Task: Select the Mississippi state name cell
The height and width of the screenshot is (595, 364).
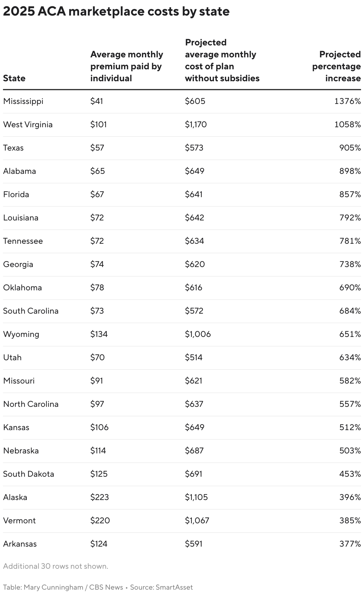Action: pyautogui.click(x=23, y=101)
